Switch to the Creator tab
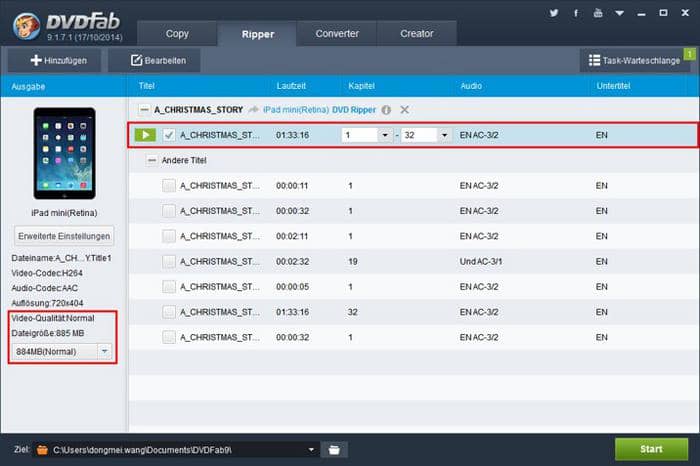The image size is (700, 466). (417, 33)
